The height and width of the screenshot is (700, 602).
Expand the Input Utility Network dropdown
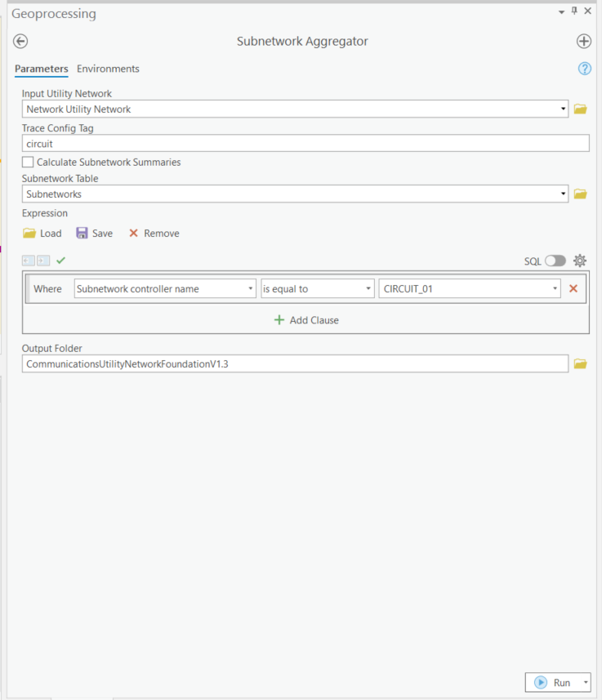(564, 109)
